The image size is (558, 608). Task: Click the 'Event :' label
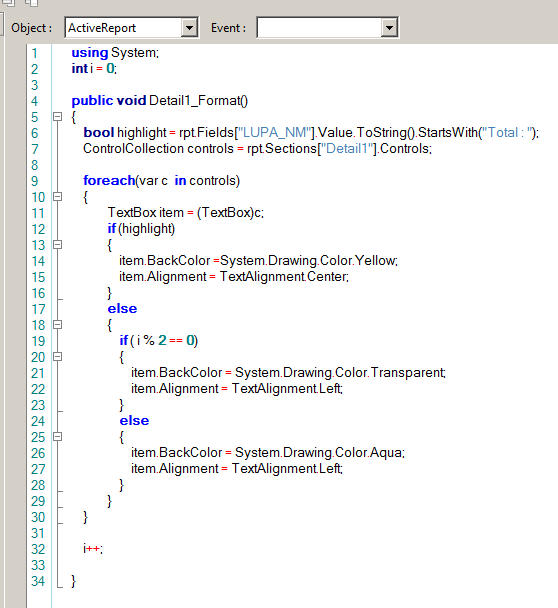coord(228,28)
